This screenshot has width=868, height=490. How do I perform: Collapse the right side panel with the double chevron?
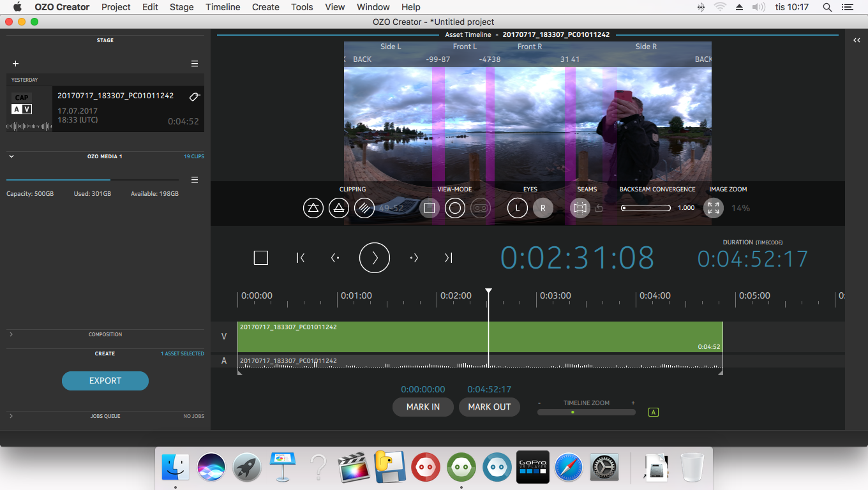coord(857,40)
